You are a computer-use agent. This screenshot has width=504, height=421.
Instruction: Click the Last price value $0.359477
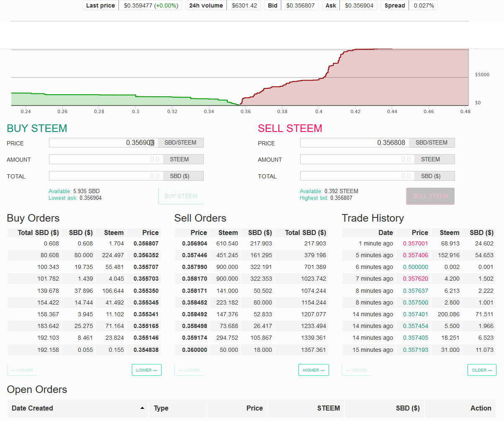click(x=151, y=5)
